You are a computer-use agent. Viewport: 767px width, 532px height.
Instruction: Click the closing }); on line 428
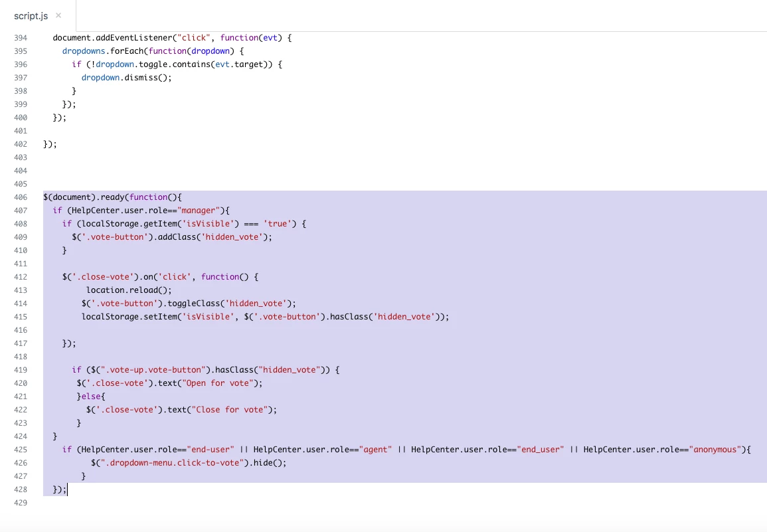pos(59,489)
